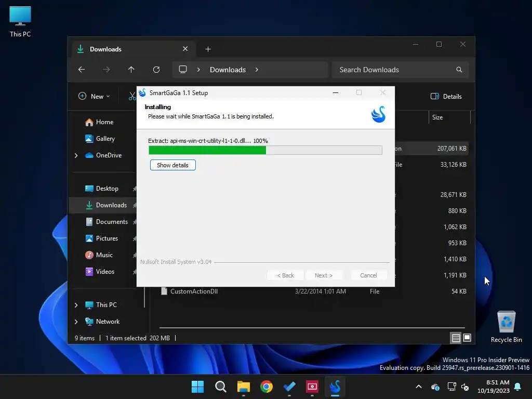
Task: Click the PC icon in the address bar
Action: pyautogui.click(x=183, y=70)
